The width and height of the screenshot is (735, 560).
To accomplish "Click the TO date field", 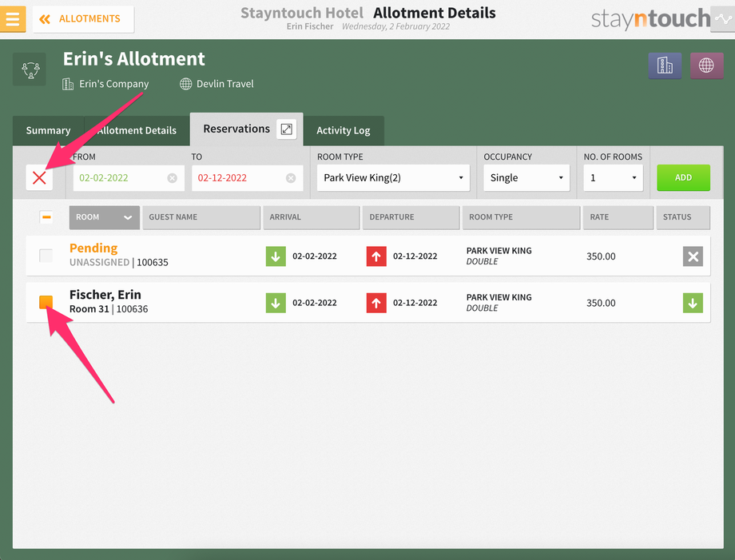I will click(247, 177).
